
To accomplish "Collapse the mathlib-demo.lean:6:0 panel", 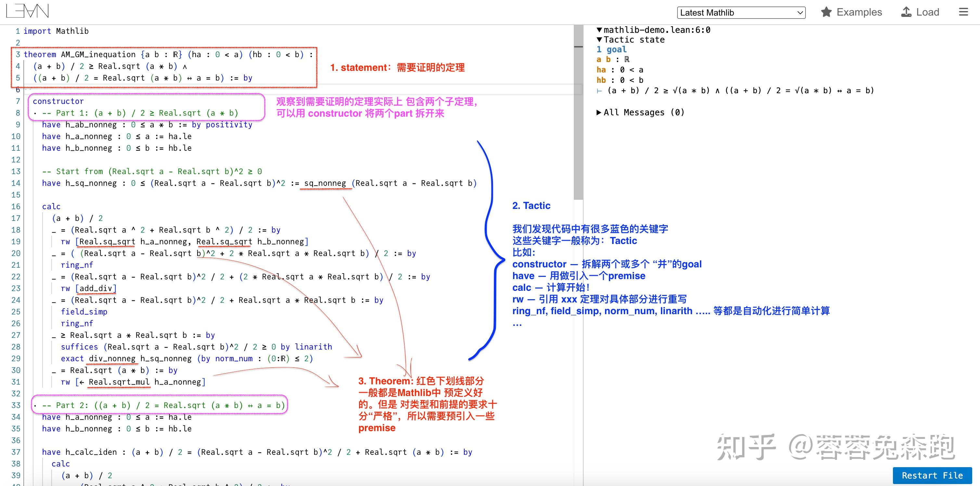I will pyautogui.click(x=599, y=30).
